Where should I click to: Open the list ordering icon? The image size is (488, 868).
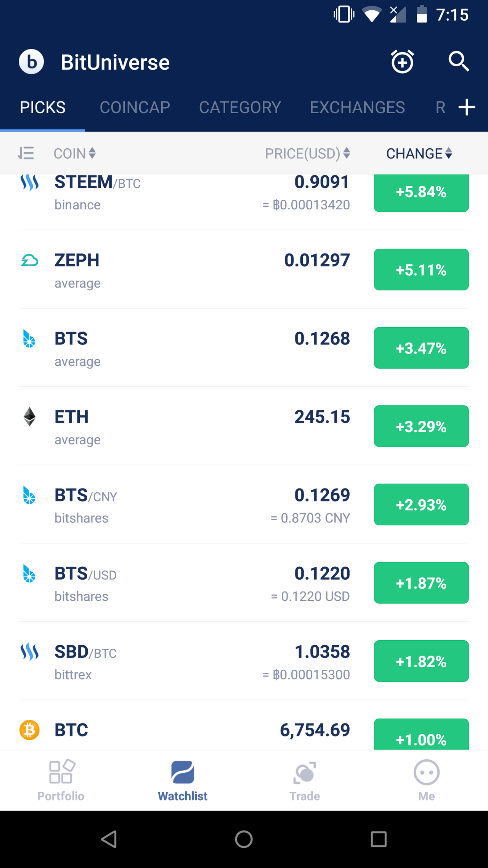click(x=26, y=153)
